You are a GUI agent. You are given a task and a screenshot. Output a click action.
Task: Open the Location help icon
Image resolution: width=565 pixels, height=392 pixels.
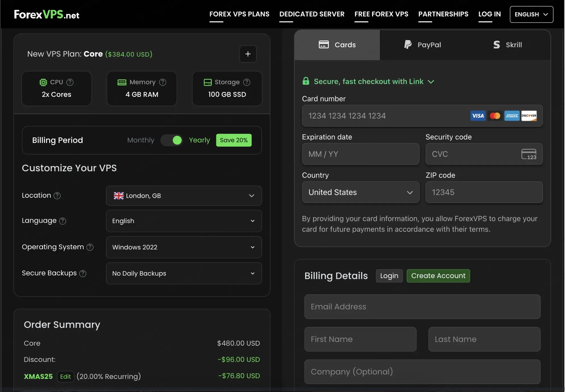[x=57, y=195]
